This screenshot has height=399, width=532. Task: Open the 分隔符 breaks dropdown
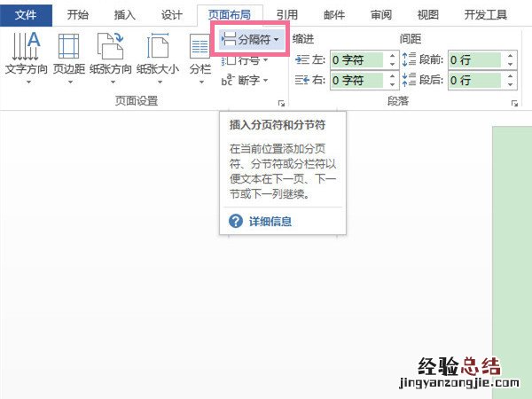coord(252,40)
